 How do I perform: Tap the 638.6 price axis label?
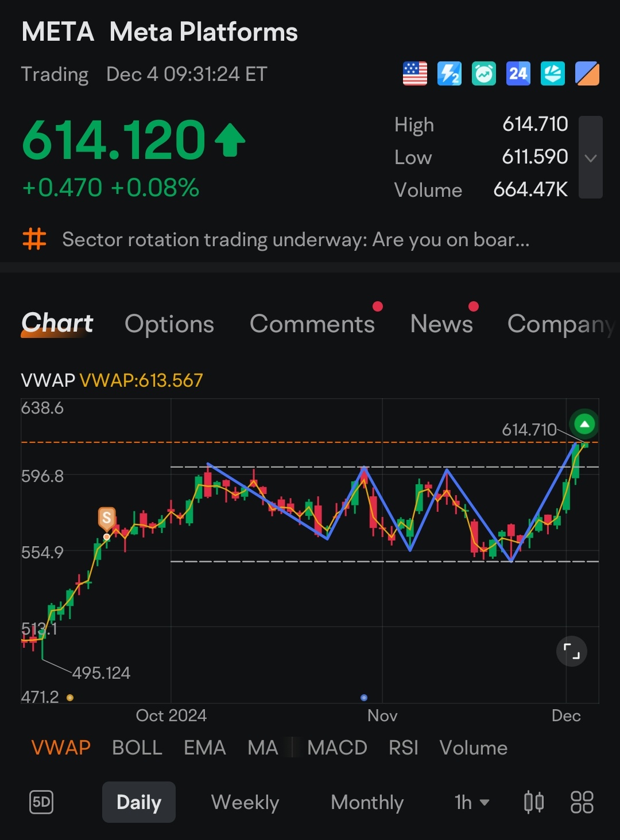tap(42, 408)
